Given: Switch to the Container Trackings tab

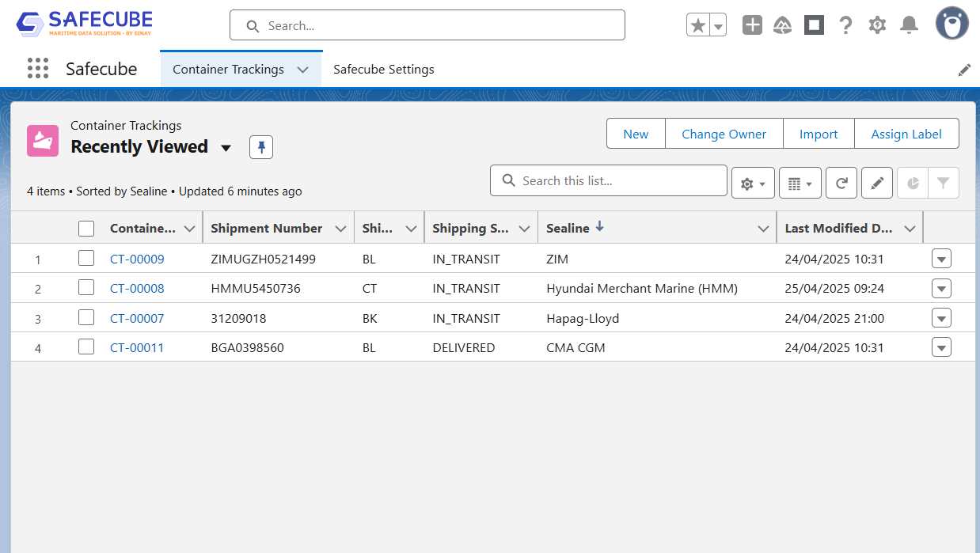Looking at the screenshot, I should coord(228,70).
